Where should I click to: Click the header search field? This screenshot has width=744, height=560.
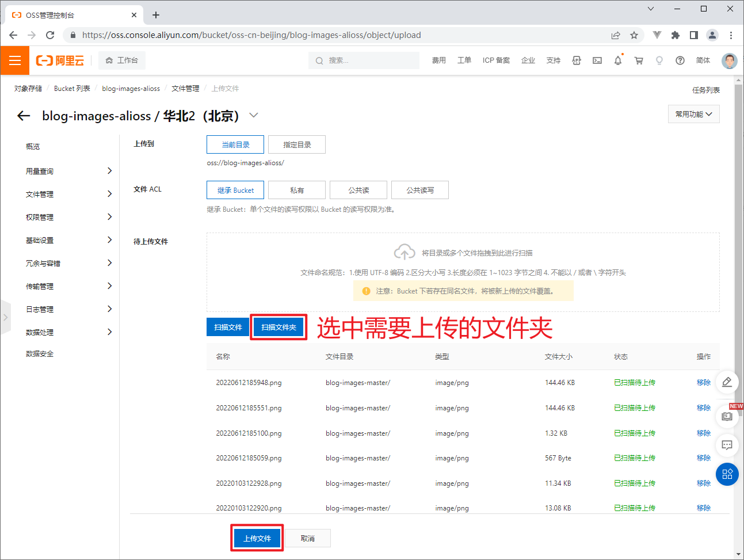364,60
